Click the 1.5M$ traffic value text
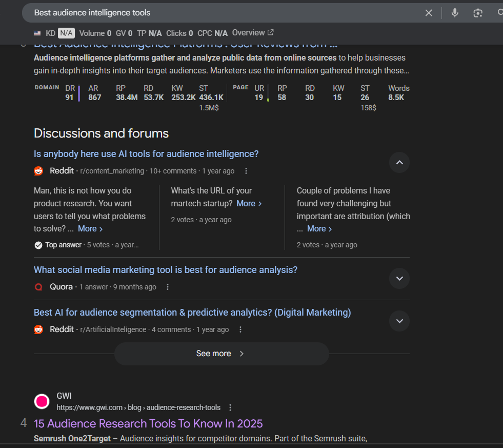 coord(209,108)
